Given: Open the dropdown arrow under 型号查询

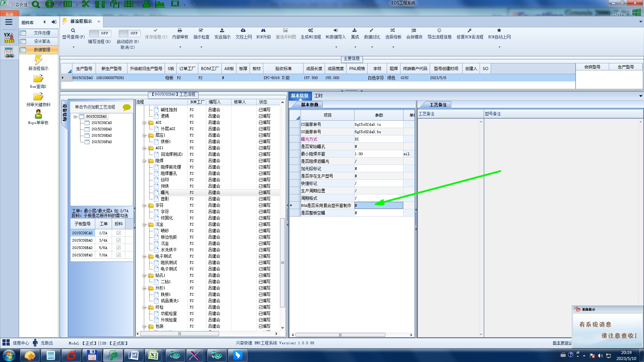Looking at the screenshot, I should click(x=73, y=47).
